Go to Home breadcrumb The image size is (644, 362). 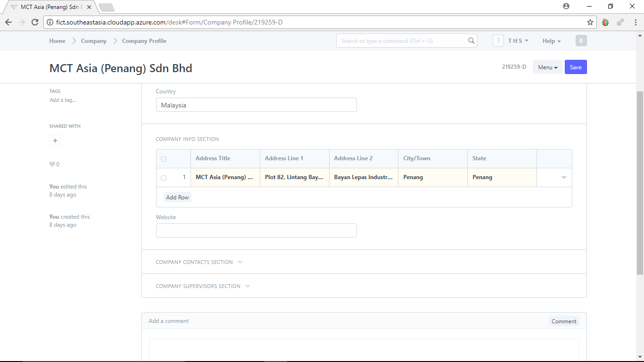57,41
